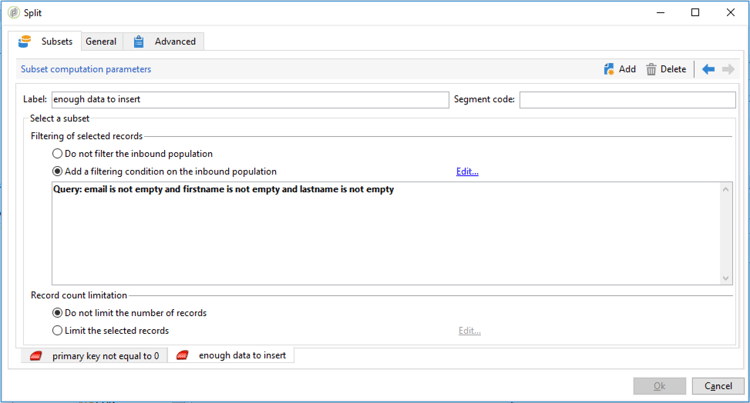750x403 pixels.
Task: Click the Advanced tab clipboard icon
Action: pos(138,42)
